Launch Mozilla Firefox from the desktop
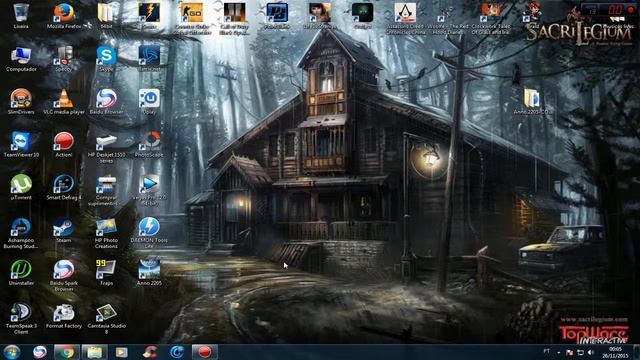This screenshot has width=640, height=360. click(64, 16)
